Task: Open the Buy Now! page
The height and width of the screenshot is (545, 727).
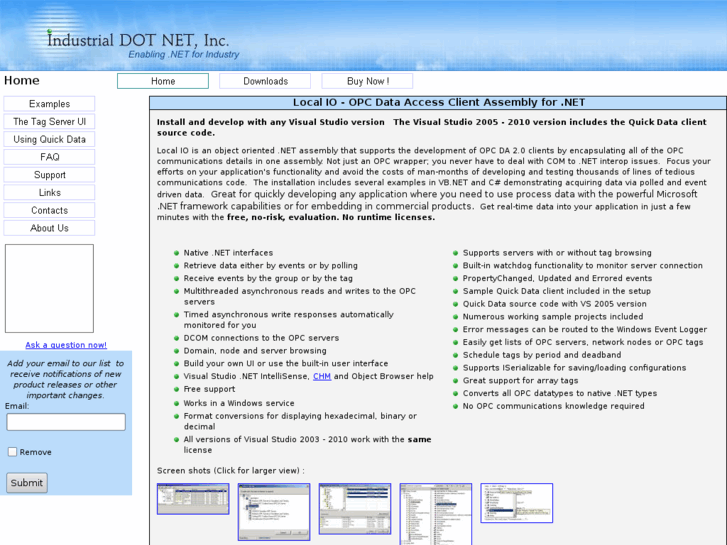Action: 367,81
